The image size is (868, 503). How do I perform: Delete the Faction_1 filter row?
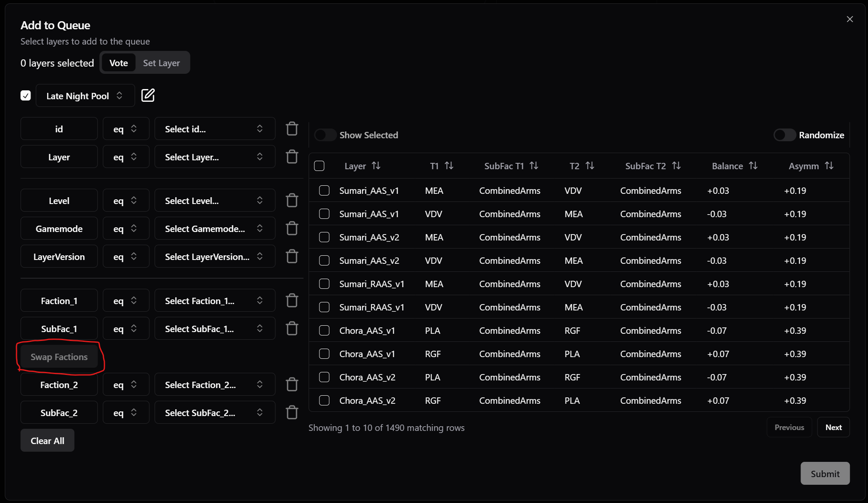click(x=292, y=300)
